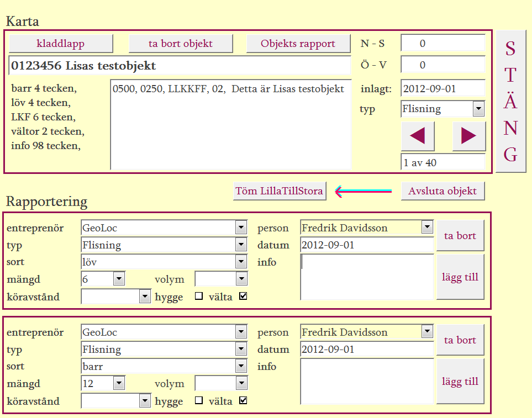Go to previous object with left arrow
This screenshot has height=418, width=532.
(x=418, y=136)
